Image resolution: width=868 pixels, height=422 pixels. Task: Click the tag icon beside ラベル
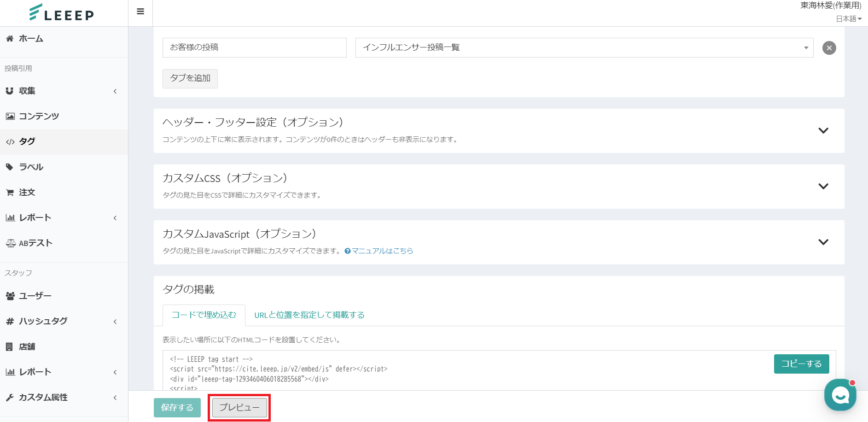click(10, 167)
